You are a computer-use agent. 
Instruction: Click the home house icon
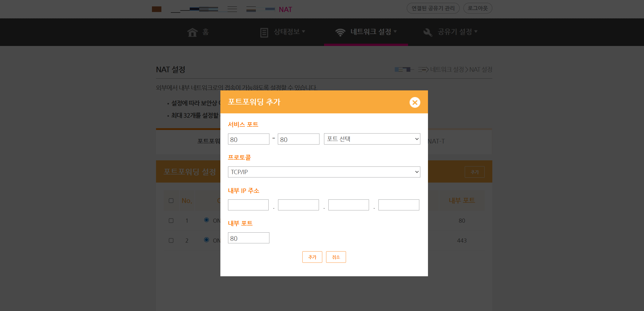(x=192, y=32)
